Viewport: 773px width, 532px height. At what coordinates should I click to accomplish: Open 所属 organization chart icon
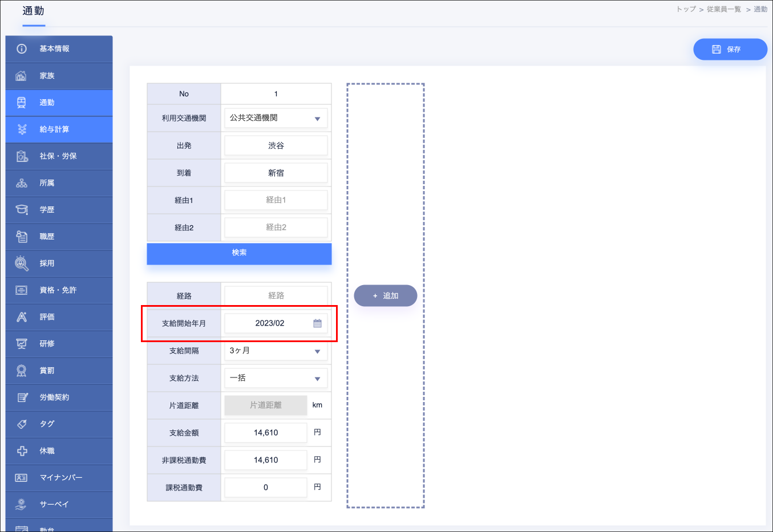pyautogui.click(x=22, y=183)
